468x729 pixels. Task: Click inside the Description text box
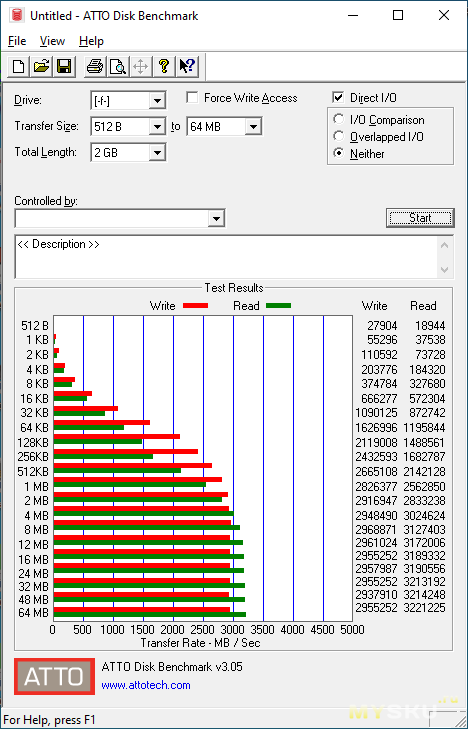tap(227, 257)
